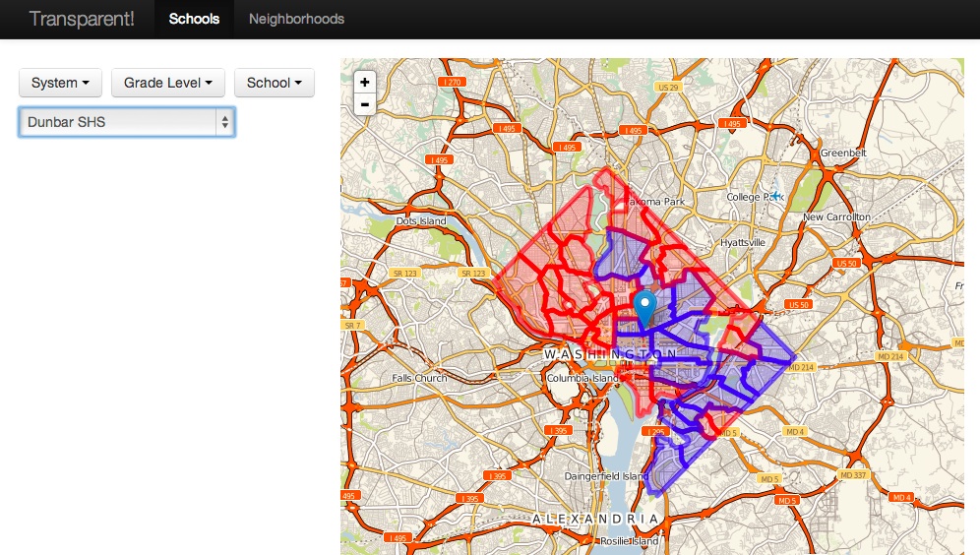980x555 pixels.
Task: Click the Hyattsville place label
Action: (x=742, y=242)
